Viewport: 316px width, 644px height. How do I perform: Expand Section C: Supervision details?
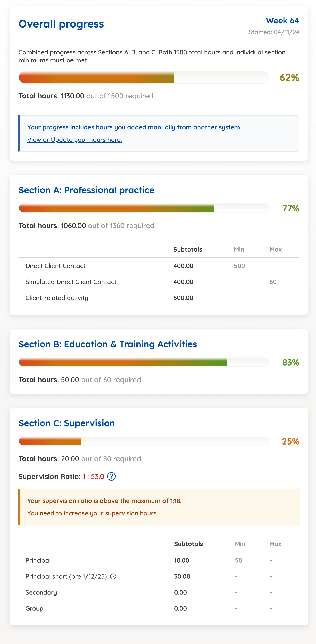66,423
